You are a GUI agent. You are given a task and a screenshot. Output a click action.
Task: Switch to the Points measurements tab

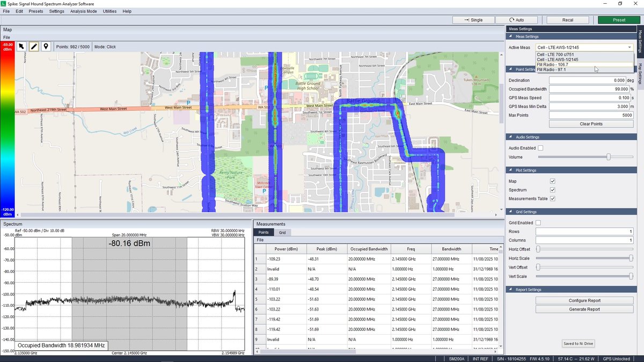click(x=264, y=233)
